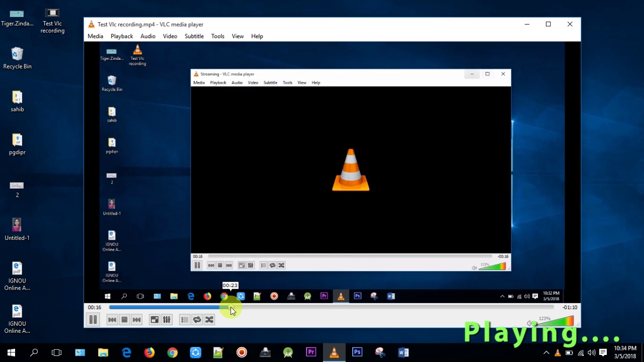
Task: Toggle the VLC playlist view
Action: point(185,320)
